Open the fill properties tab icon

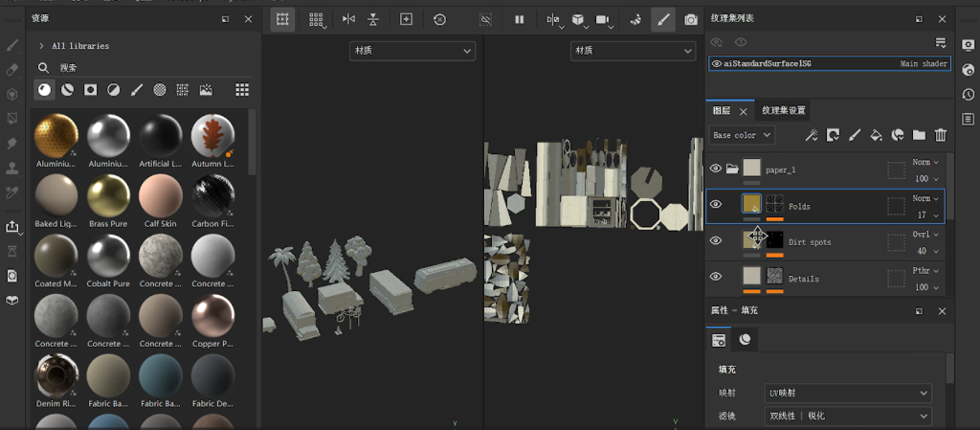pyautogui.click(x=719, y=340)
